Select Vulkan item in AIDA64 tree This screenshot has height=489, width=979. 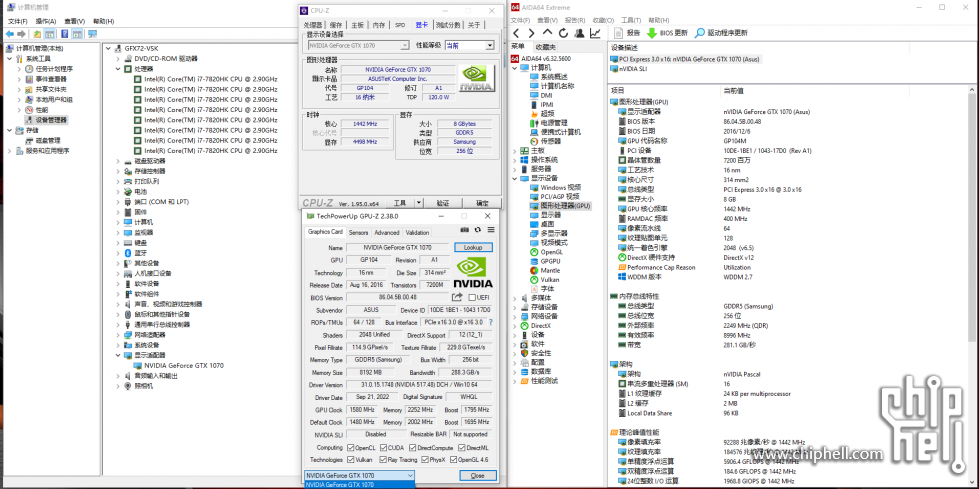click(544, 280)
